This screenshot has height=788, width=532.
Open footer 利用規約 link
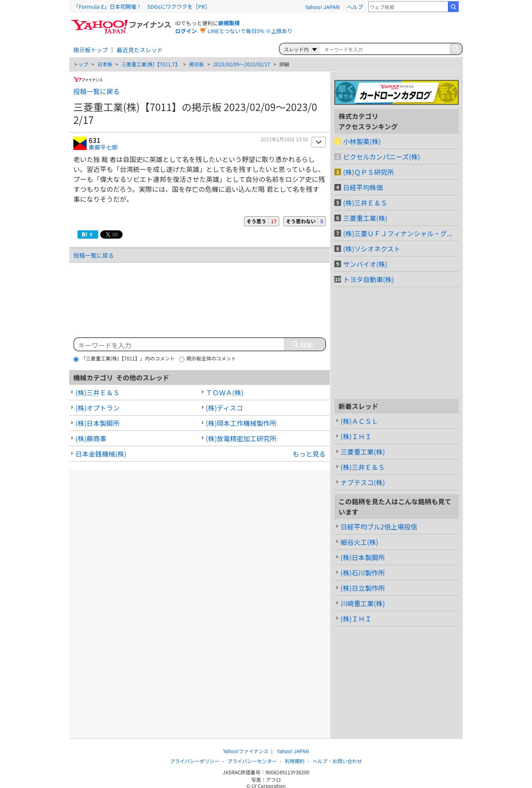294,761
